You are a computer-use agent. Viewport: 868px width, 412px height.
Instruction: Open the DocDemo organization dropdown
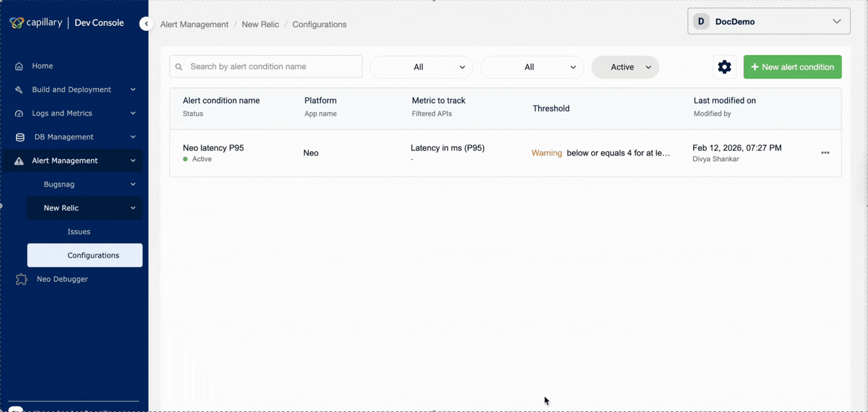769,21
